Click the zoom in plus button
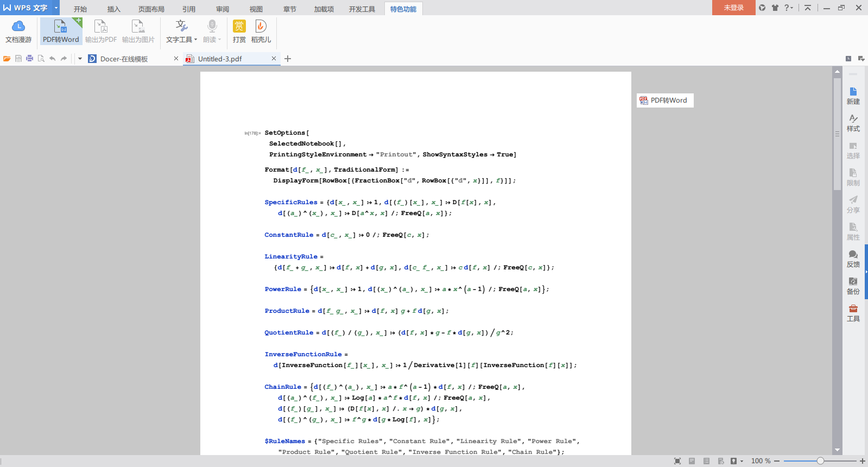868x467 pixels. [862, 461]
